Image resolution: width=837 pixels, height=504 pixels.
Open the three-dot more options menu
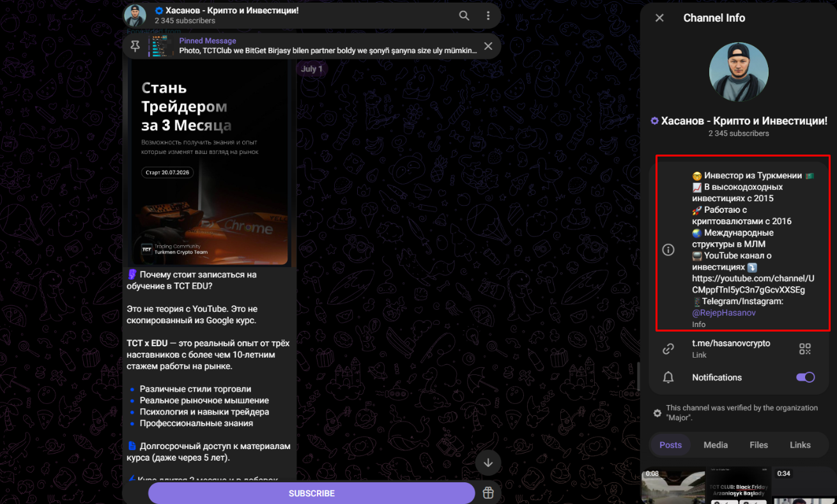tap(488, 16)
